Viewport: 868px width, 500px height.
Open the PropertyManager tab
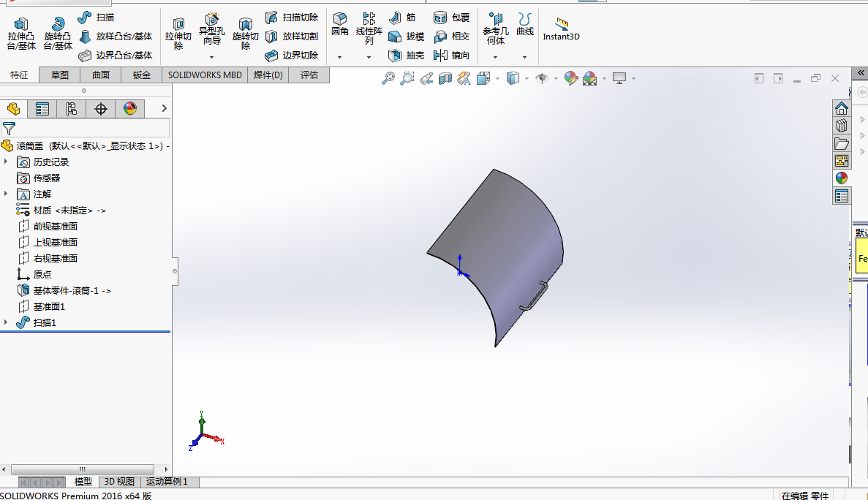(x=42, y=109)
